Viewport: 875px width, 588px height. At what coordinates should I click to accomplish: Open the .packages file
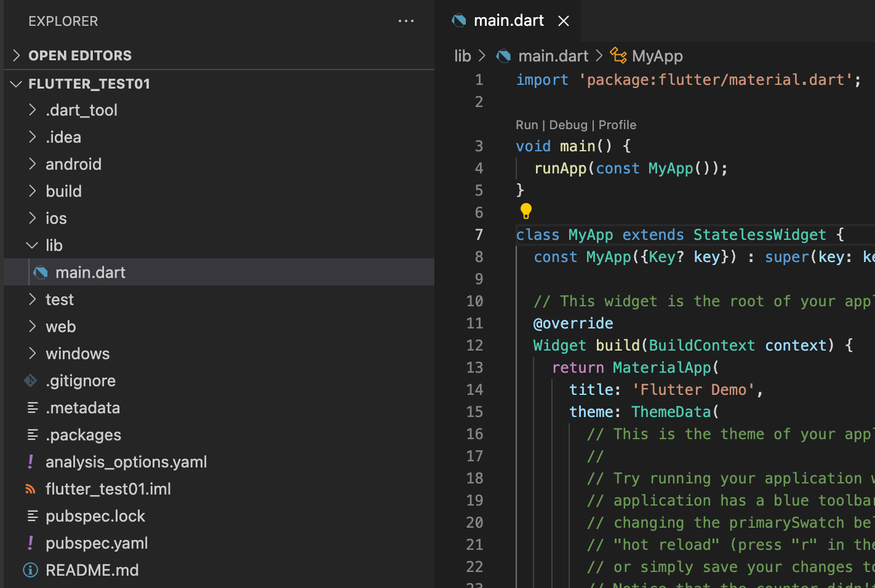coord(219,435)
